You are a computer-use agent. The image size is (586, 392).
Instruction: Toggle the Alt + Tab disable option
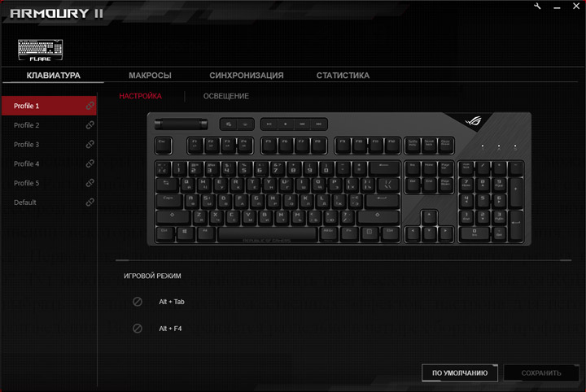138,302
